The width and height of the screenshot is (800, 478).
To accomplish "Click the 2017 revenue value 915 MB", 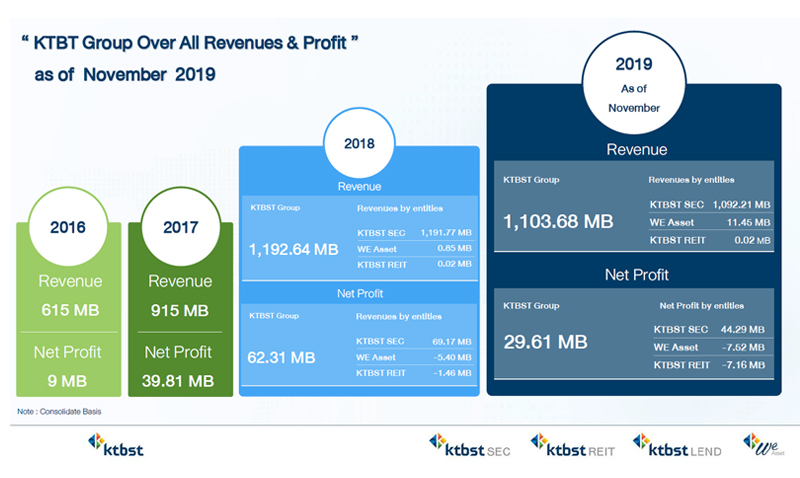I will [180, 311].
